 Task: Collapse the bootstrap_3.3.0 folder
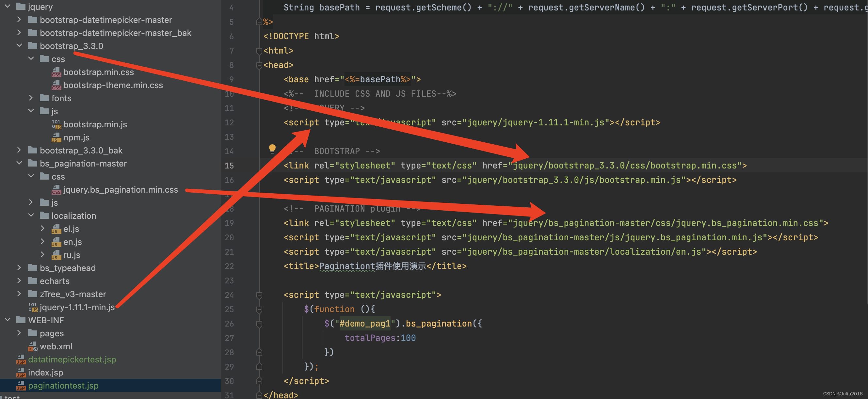19,45
